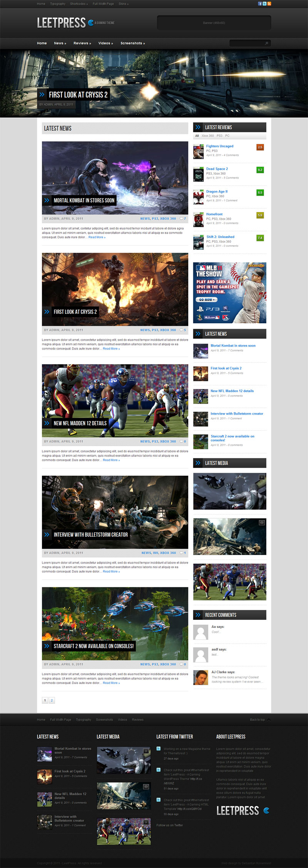Open the Facebook social icon in the top bar
Image resolution: width=308 pixels, height=868 pixels.
(x=260, y=4)
